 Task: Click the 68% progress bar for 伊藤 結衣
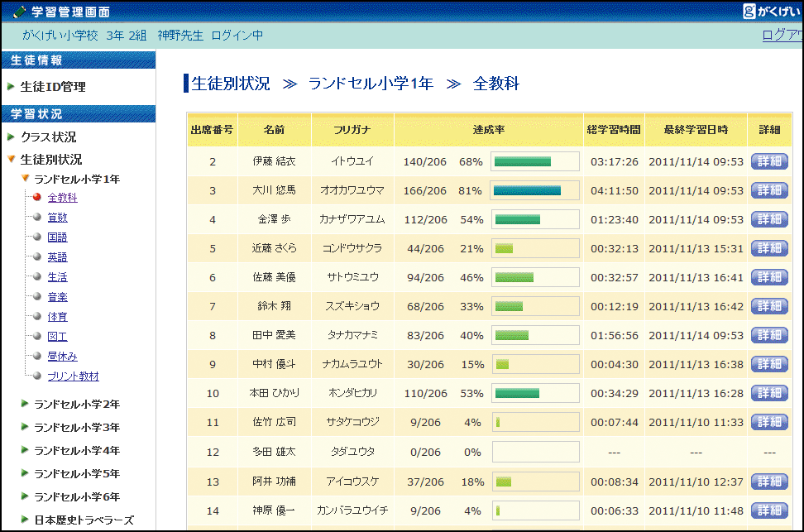click(x=535, y=161)
